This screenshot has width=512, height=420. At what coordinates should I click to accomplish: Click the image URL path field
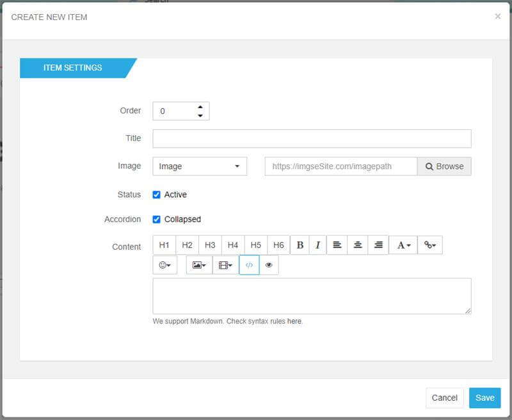[x=341, y=166]
